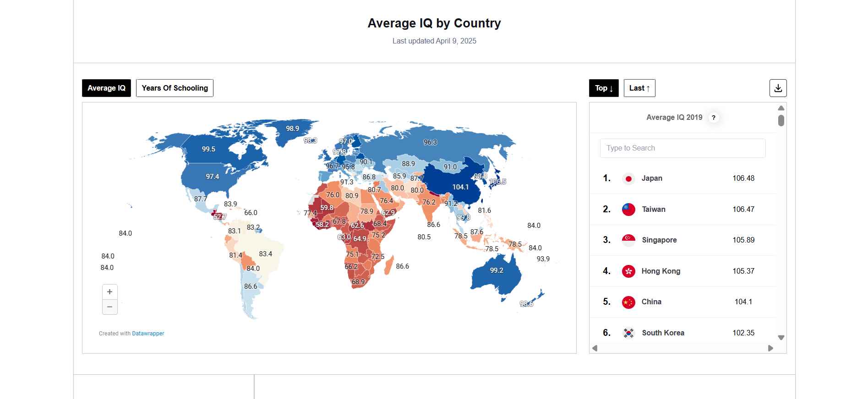Click the Singapore flag icon
Image resolution: width=868 pixels, height=399 pixels.
click(x=628, y=240)
